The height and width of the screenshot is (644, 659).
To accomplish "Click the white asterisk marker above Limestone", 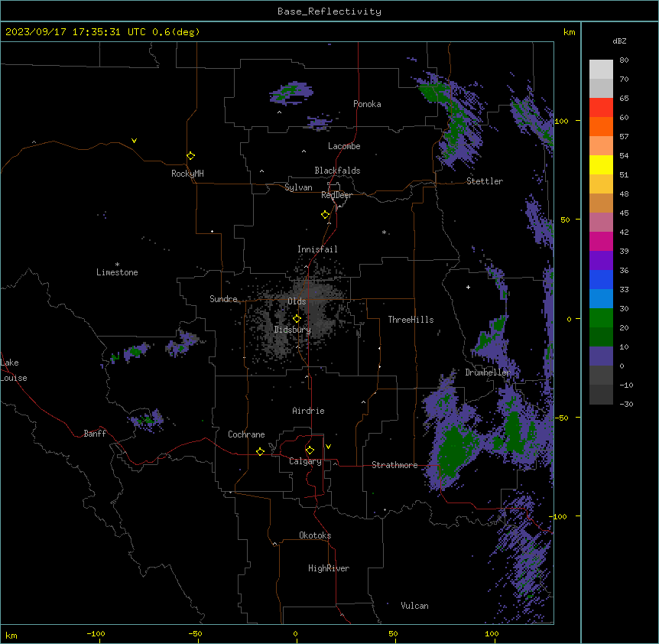I will tap(117, 265).
